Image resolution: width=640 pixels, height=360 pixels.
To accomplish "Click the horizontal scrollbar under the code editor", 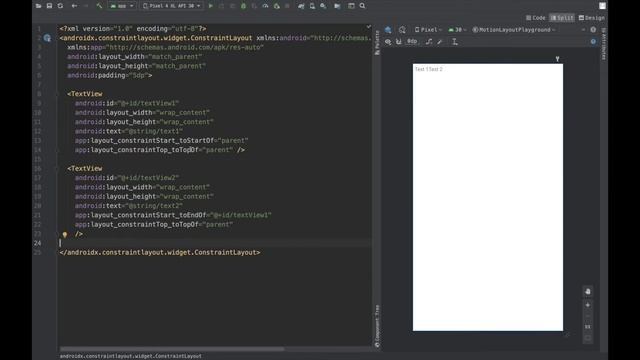I will pyautogui.click(x=172, y=349).
